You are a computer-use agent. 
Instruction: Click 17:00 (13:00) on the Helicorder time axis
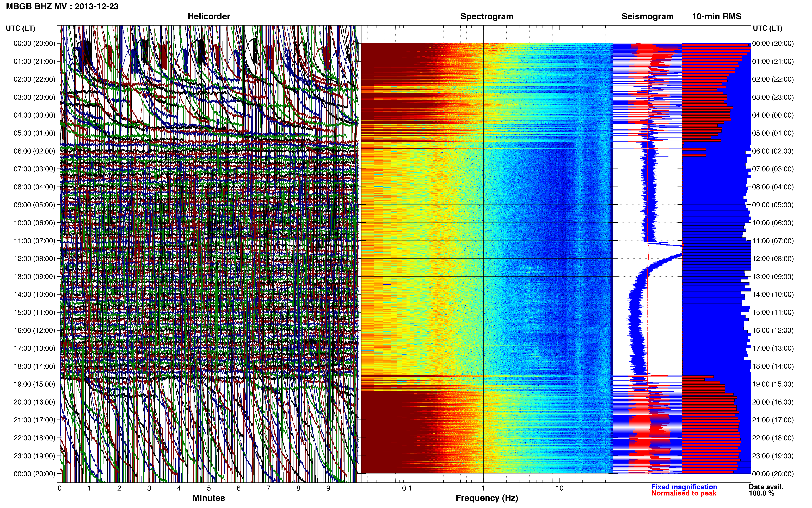click(x=34, y=348)
